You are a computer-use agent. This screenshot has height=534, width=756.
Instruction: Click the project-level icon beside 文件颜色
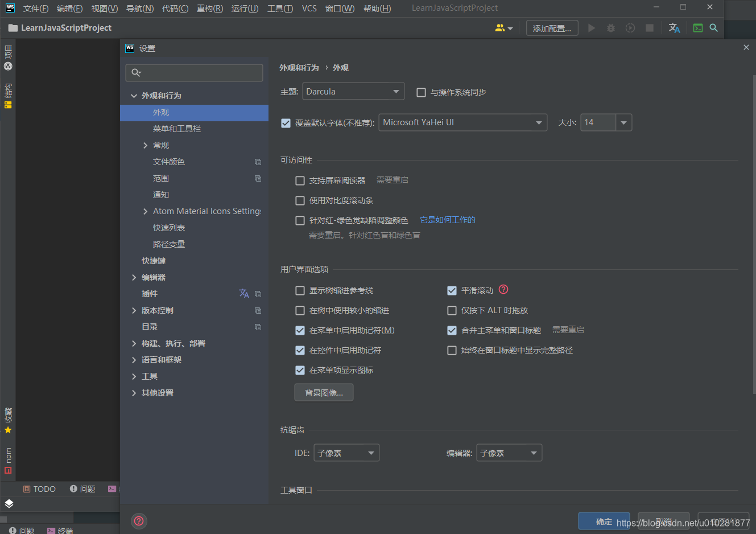point(258,162)
